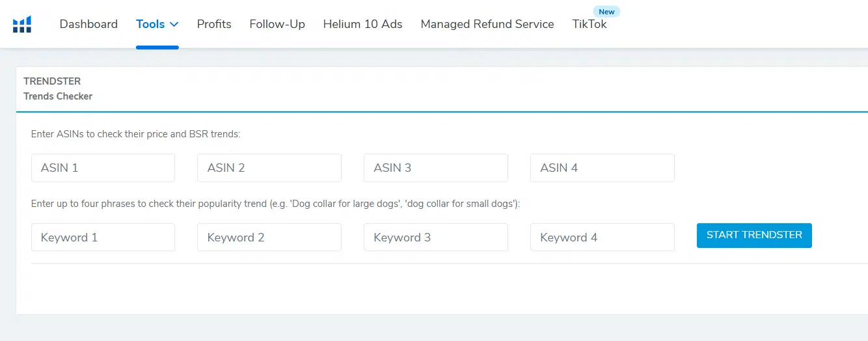This screenshot has width=868, height=341.
Task: Click the Helium 10 logo icon
Action: (22, 25)
